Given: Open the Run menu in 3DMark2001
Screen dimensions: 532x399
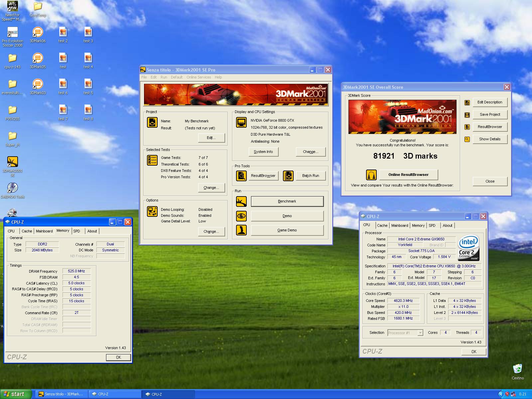Looking at the screenshot, I should (x=164, y=77).
